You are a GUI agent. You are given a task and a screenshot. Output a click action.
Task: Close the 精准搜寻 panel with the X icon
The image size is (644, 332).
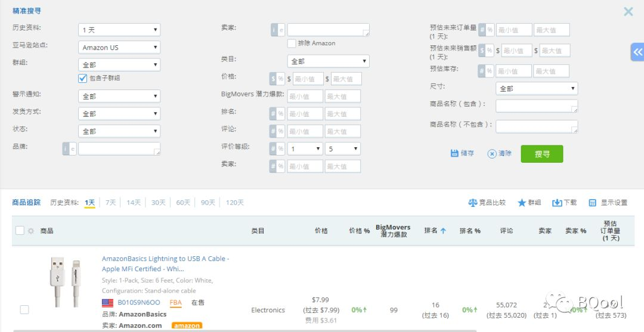point(628,11)
